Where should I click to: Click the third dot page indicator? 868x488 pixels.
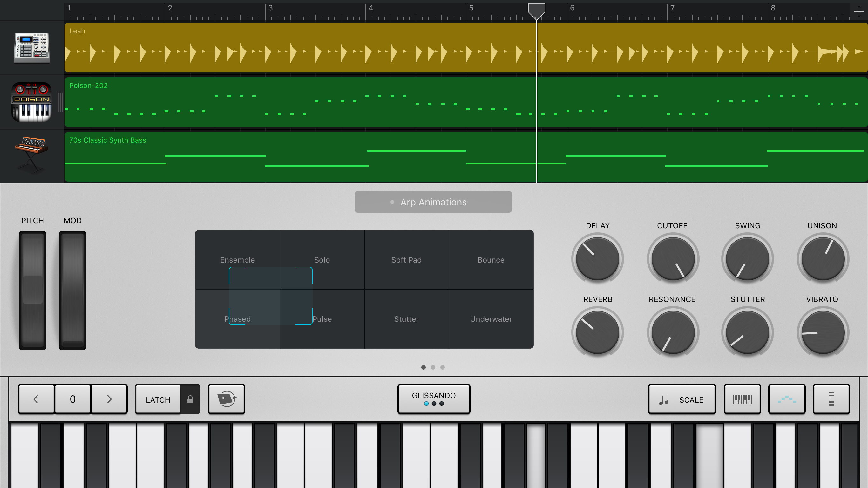click(443, 366)
